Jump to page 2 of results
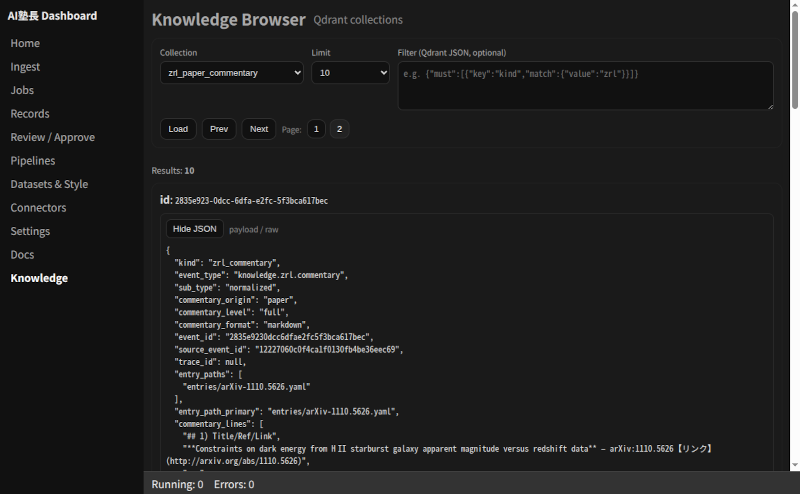 (x=339, y=129)
